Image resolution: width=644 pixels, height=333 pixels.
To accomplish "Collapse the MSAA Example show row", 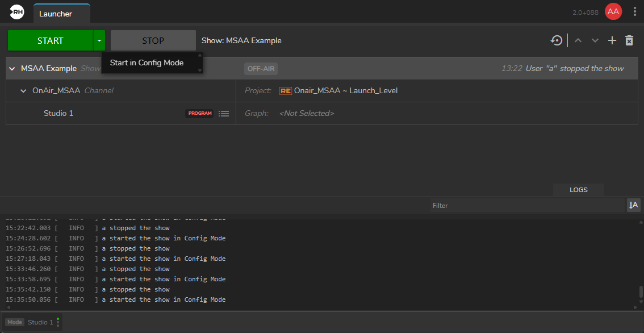I will [x=12, y=69].
